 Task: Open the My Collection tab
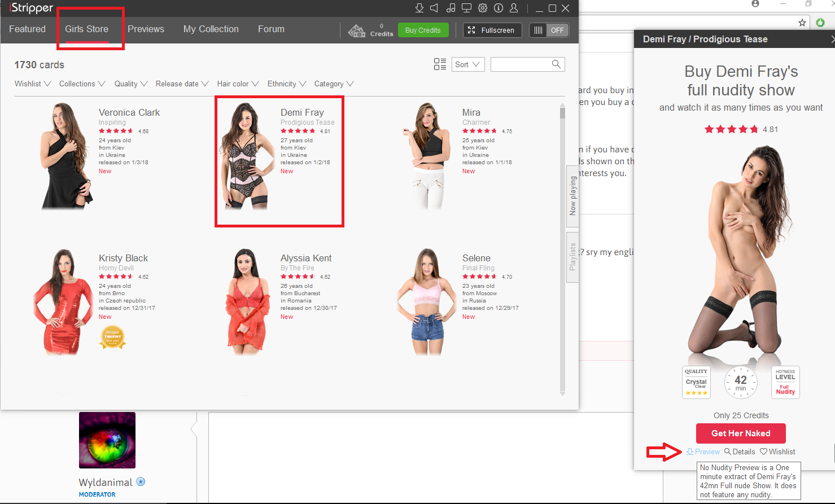pos(211,29)
